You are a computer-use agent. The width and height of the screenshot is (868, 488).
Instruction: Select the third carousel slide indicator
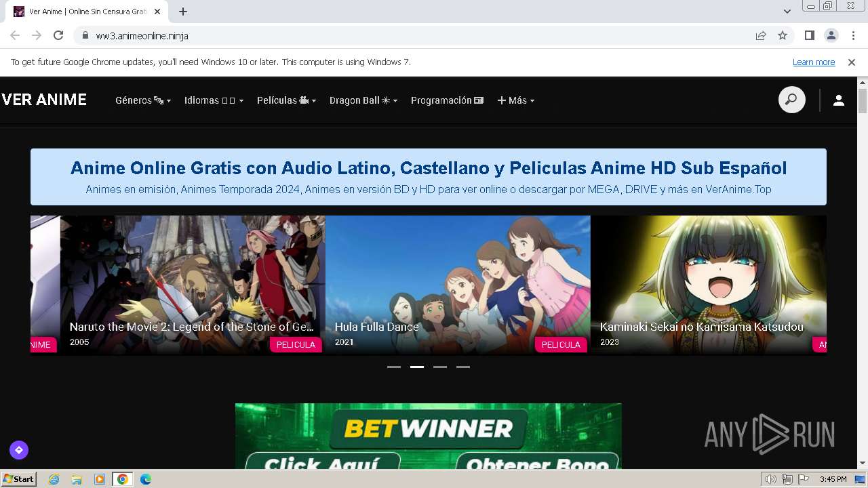[440, 367]
